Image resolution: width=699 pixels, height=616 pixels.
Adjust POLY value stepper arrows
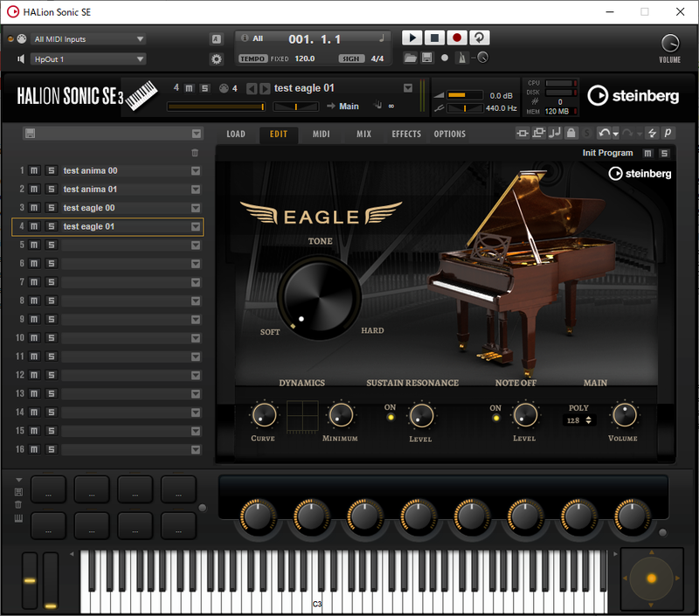pos(588,420)
